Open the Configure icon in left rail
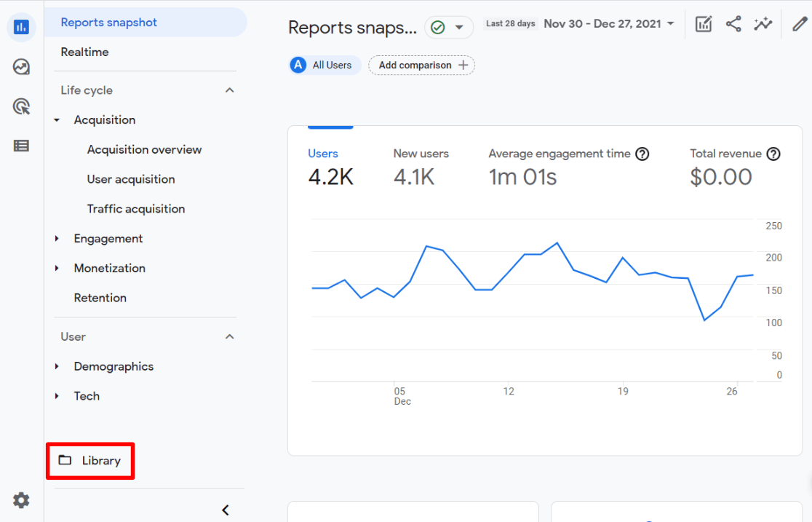The image size is (812, 522). point(21,146)
